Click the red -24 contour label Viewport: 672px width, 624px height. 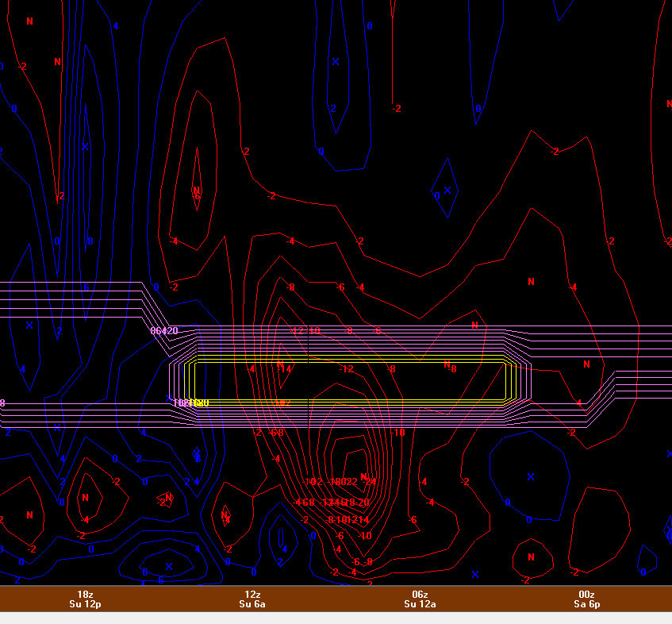tap(371, 482)
